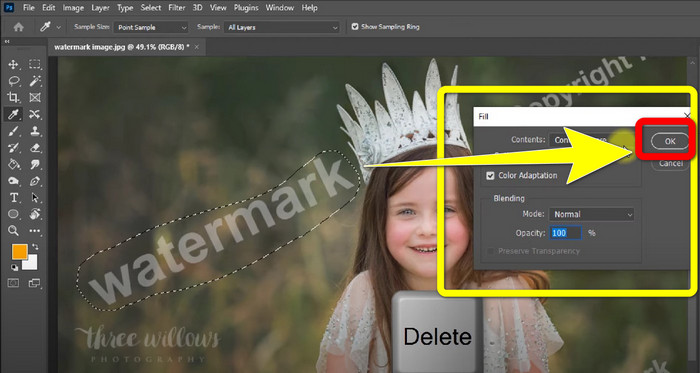Select the Rotate View tool
This screenshot has width=700, height=373.
coord(34,214)
